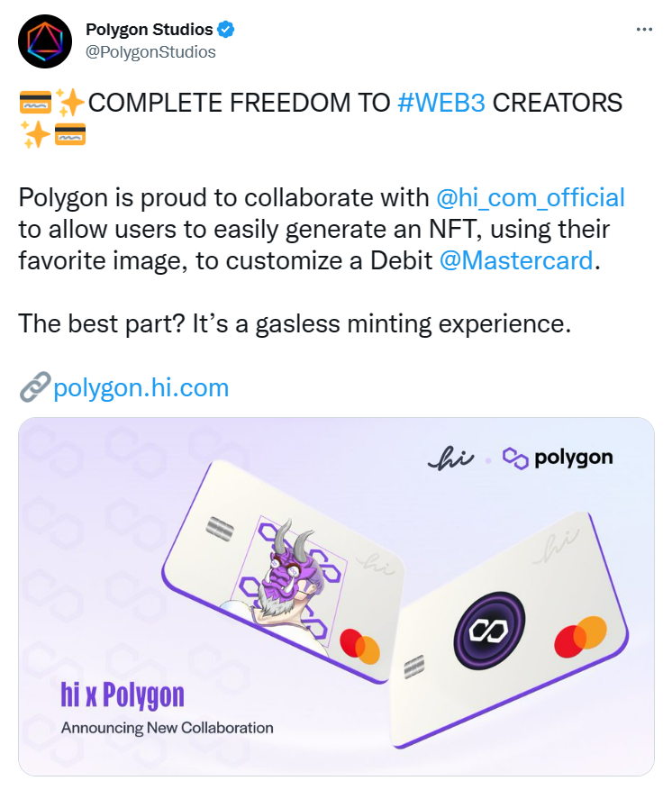Click the chain link emoji icon
Image resolution: width=672 pixels, height=790 pixels.
[35, 387]
